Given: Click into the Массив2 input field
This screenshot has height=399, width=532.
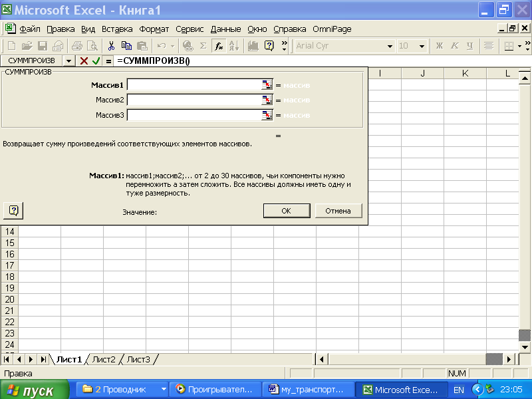Looking at the screenshot, I should point(194,100).
